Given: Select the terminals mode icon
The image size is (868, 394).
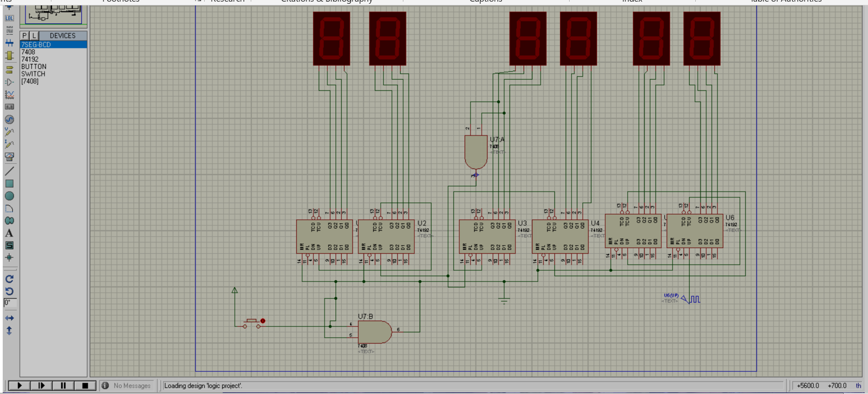Looking at the screenshot, I should click(9, 69).
